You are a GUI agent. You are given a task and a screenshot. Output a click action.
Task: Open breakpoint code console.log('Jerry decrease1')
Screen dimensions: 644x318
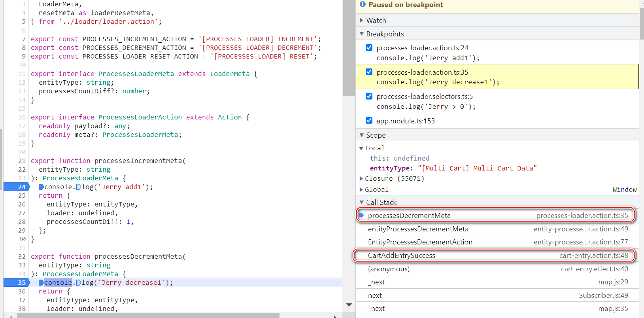(x=438, y=82)
